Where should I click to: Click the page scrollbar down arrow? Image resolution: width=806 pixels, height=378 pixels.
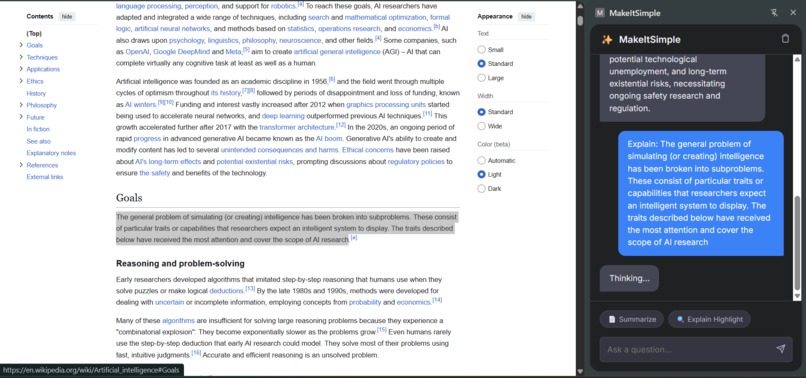click(x=580, y=371)
